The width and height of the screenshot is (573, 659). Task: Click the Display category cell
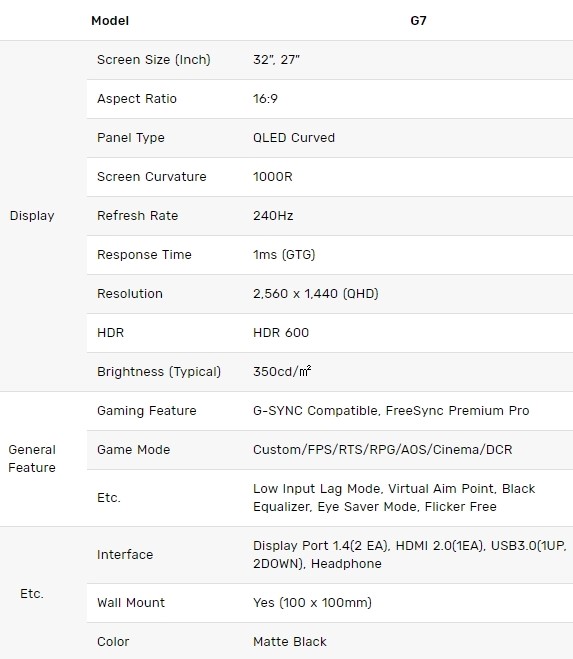(x=32, y=216)
